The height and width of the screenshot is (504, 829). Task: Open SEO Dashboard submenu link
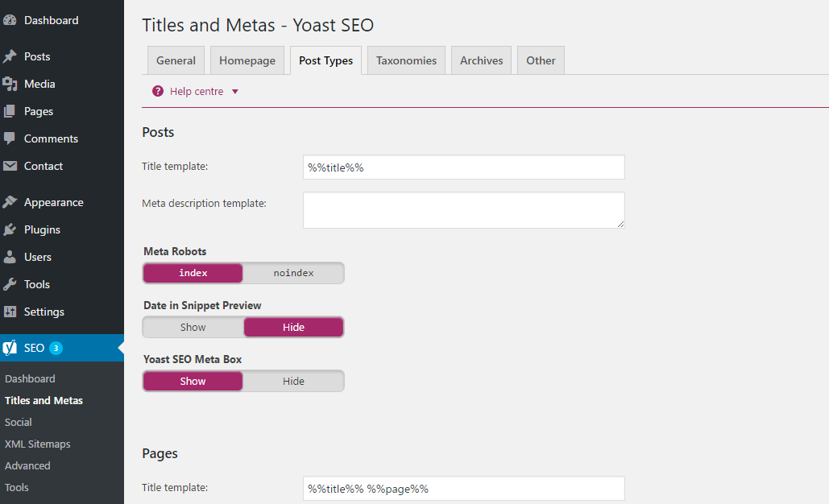(x=30, y=378)
